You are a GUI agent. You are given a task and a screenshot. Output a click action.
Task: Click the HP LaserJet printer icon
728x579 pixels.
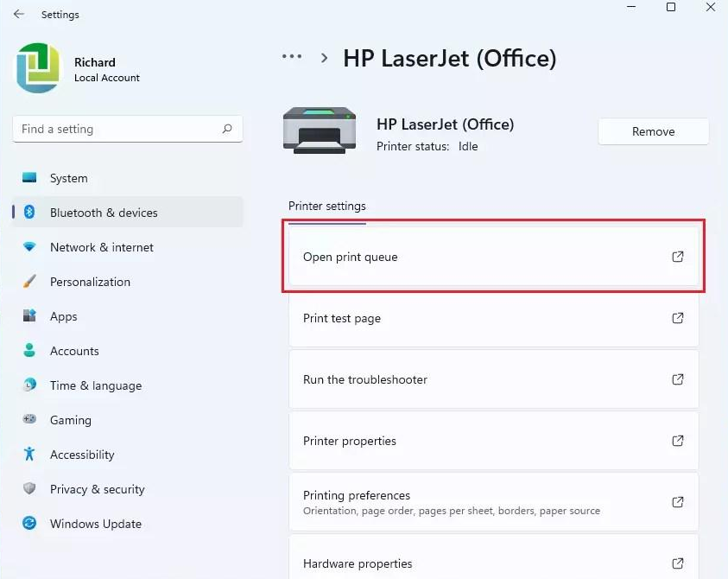click(x=320, y=130)
